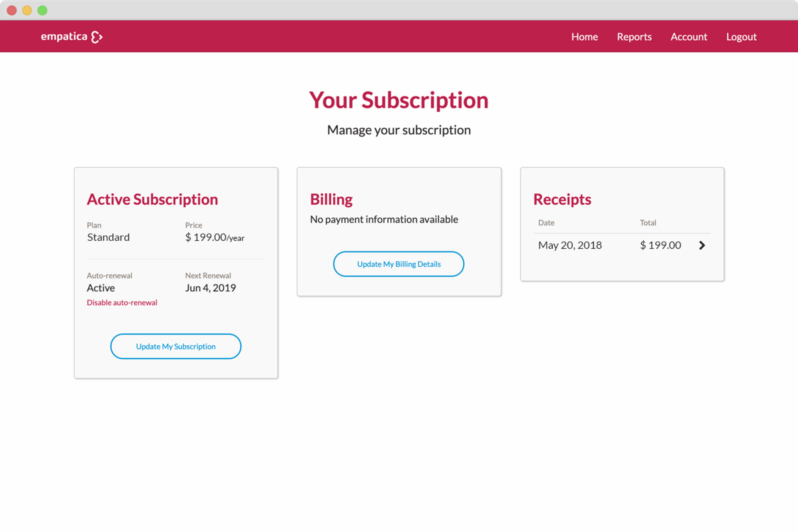Click the Active Subscription card heading
Screen dimensions: 798x532
pos(152,199)
